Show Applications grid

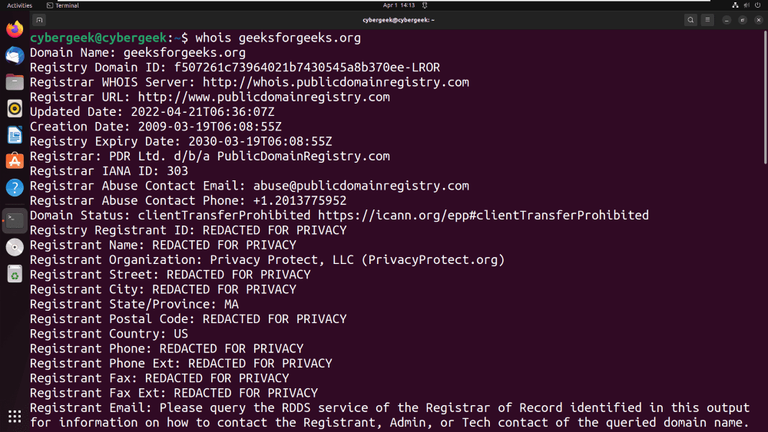pyautogui.click(x=14, y=416)
